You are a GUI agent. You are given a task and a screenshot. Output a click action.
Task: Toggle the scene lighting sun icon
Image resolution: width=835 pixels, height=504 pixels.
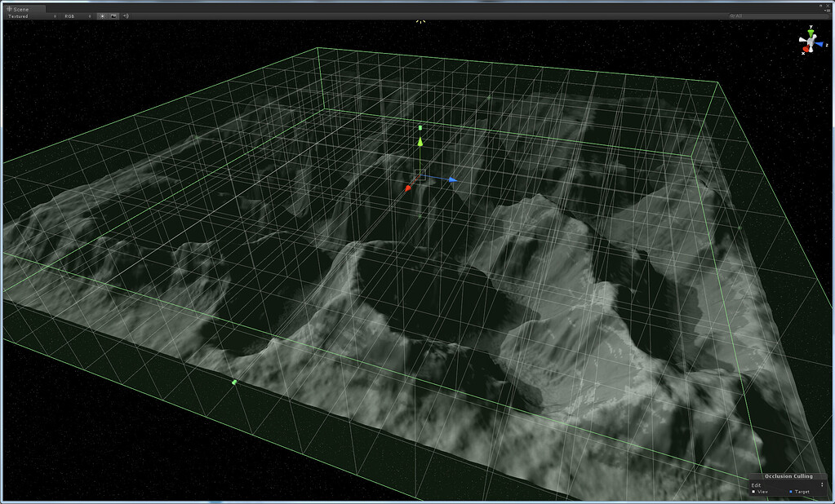[x=102, y=15]
